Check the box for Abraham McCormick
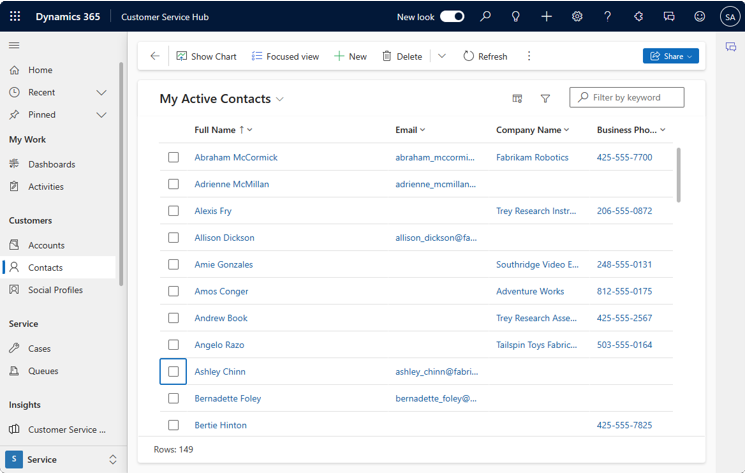 click(173, 157)
